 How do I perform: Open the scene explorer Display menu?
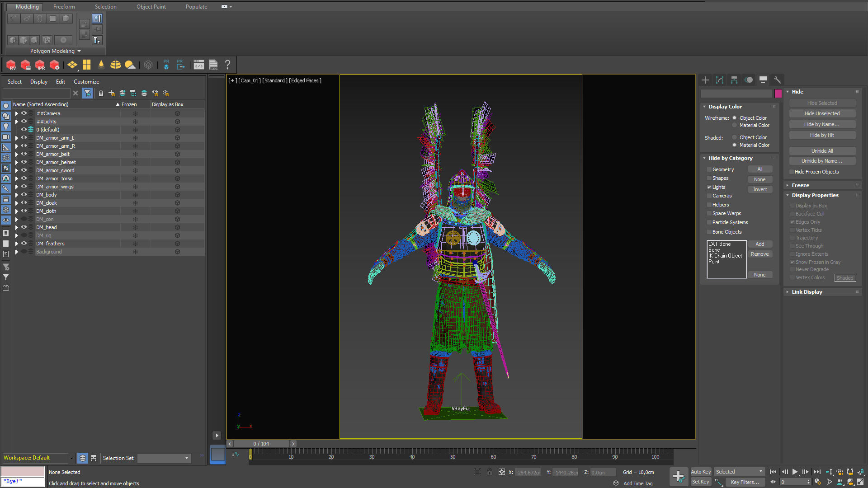[x=39, y=82]
